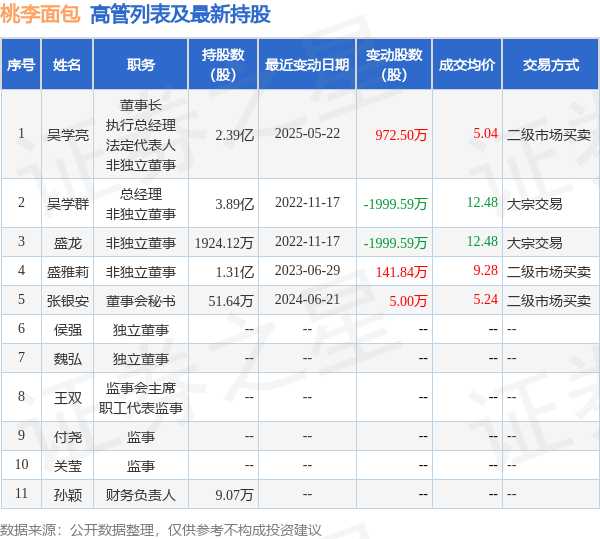Click 关莹's 监事 cell
This screenshot has height=539, width=600.
point(141,466)
